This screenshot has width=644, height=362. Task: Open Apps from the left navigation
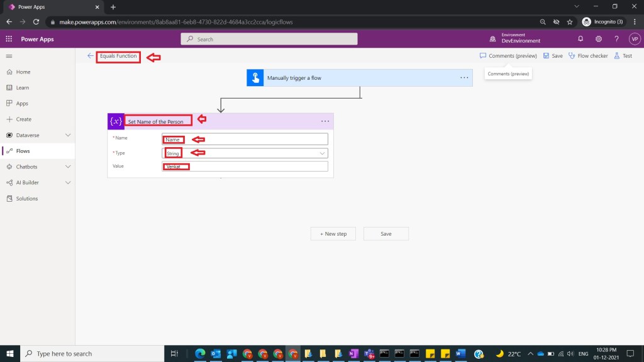[22, 104]
